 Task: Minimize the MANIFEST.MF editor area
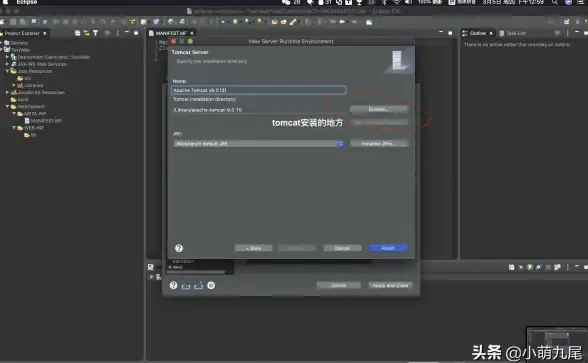441,32
